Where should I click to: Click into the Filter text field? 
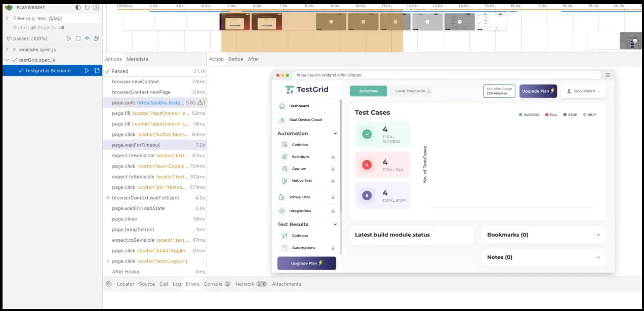click(x=56, y=18)
